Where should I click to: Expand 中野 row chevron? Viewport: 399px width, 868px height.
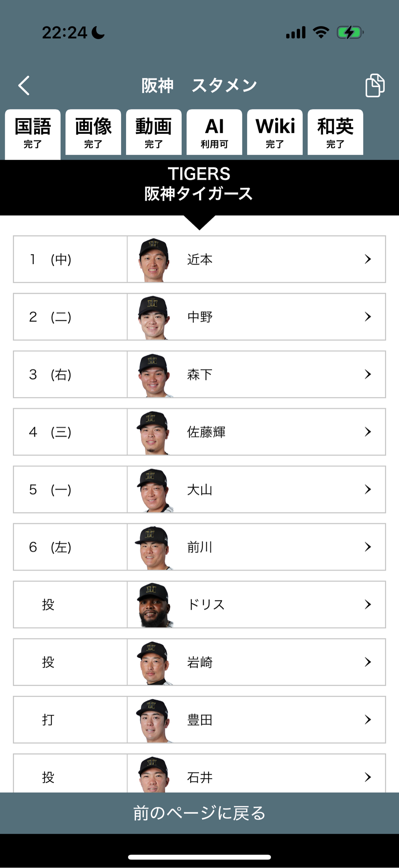[x=368, y=317]
